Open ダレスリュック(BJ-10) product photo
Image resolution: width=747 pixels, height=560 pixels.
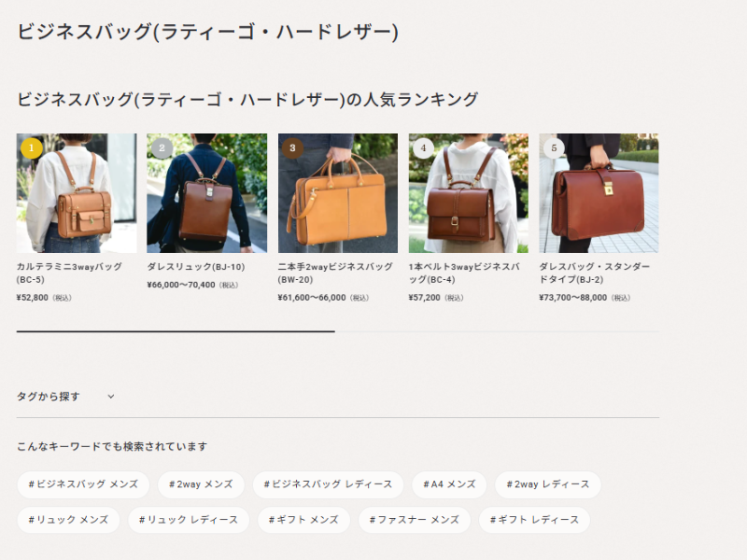pyautogui.click(x=206, y=193)
